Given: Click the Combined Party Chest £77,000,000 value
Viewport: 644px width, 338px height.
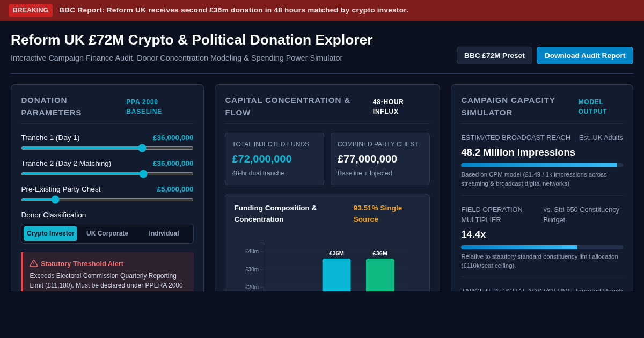Looking at the screenshot, I should tap(367, 159).
